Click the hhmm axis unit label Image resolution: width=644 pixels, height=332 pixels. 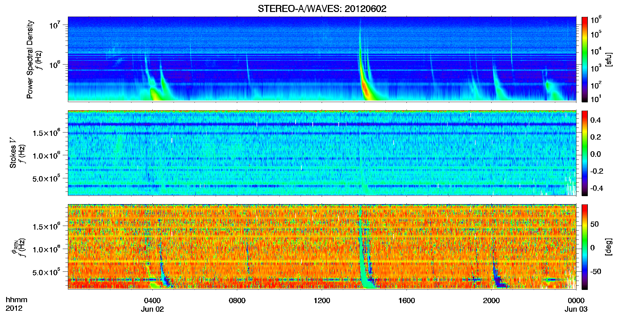17,300
